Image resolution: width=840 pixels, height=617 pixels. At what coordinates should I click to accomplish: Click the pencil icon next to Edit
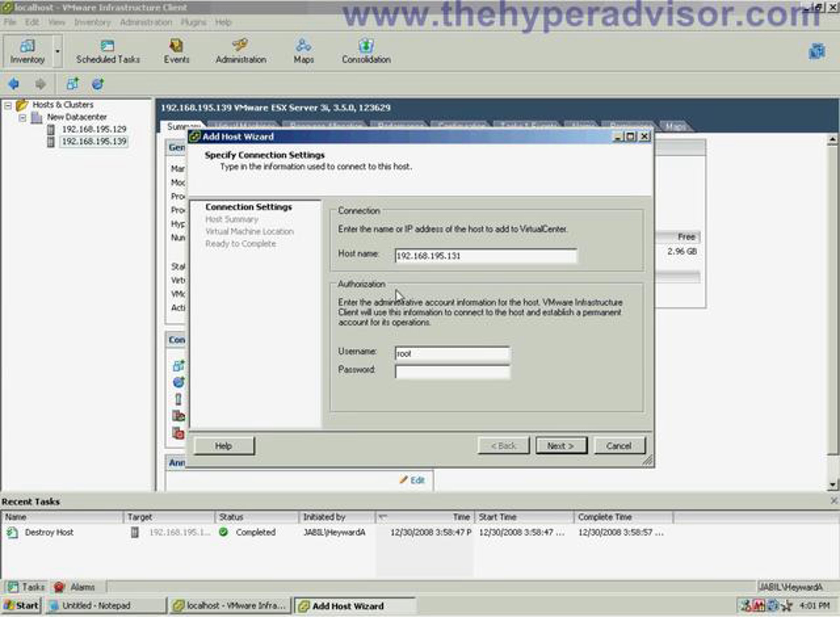pyautogui.click(x=404, y=480)
